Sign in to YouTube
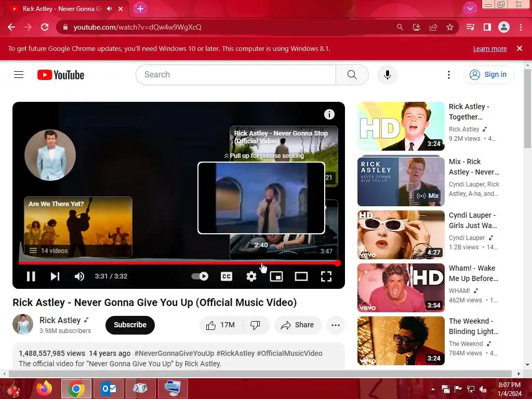Viewport: 532px width, 399px height. [488, 74]
